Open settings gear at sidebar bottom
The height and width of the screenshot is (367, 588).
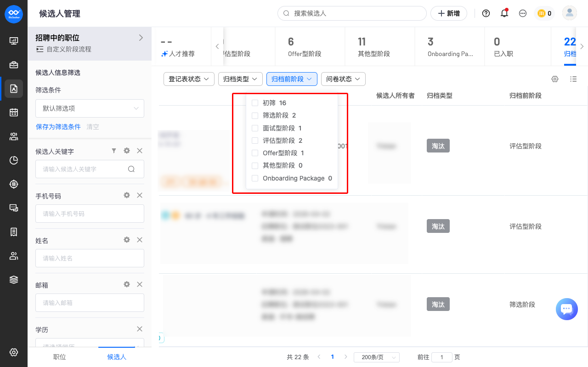pyautogui.click(x=14, y=352)
